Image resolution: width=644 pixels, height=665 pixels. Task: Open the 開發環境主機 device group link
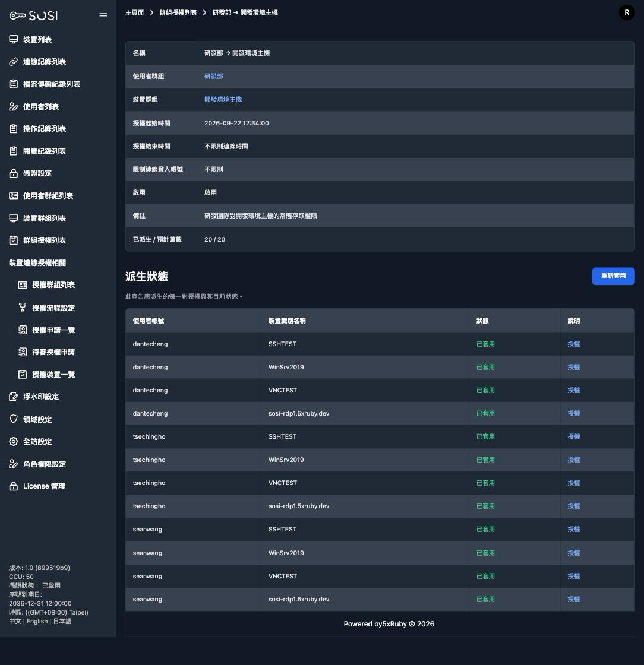[x=223, y=99]
